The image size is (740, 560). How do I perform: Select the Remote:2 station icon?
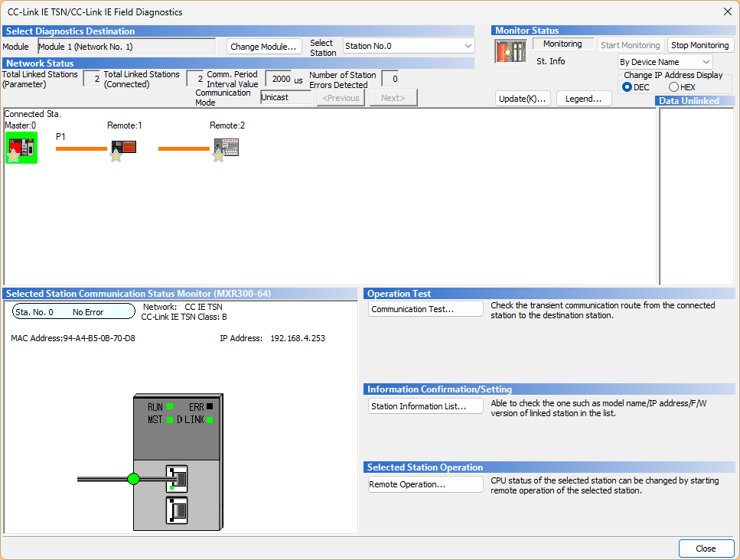coord(226,148)
